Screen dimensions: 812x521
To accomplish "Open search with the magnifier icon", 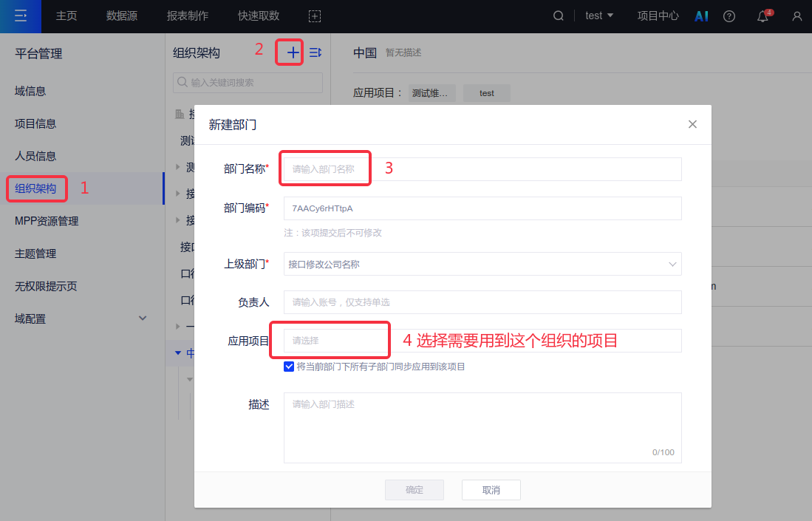I will pos(559,16).
